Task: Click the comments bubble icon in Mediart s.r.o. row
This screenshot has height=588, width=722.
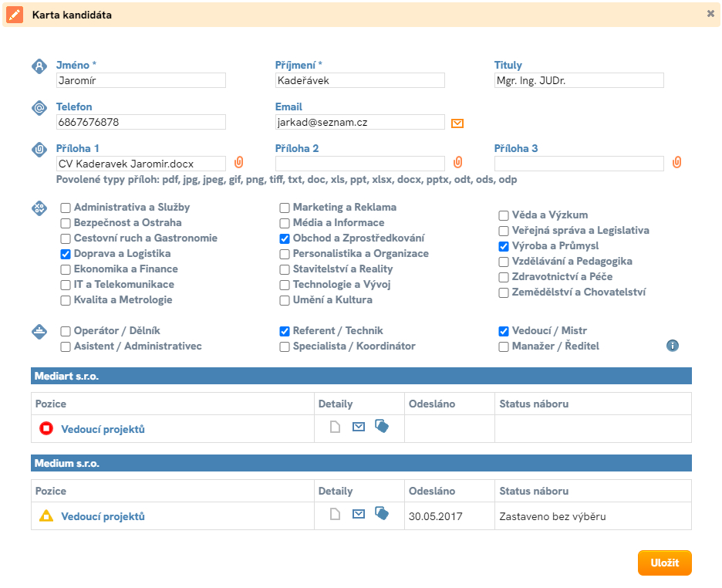Action: 381,426
